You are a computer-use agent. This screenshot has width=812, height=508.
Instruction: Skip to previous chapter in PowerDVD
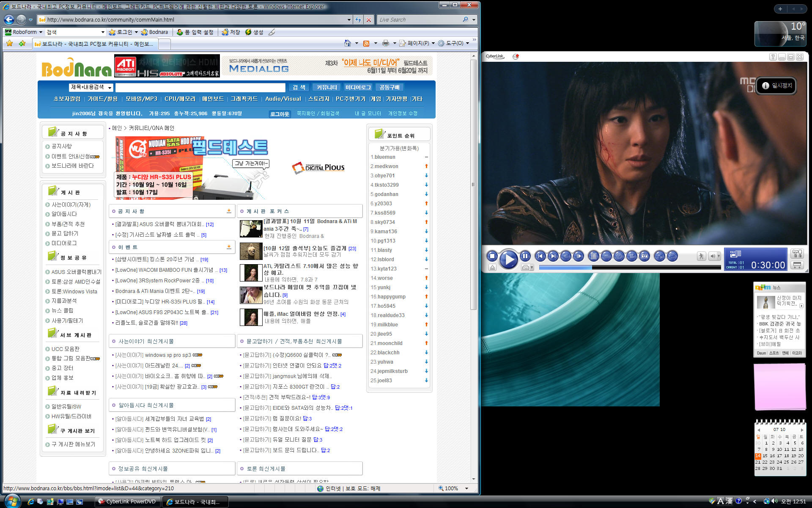point(540,256)
